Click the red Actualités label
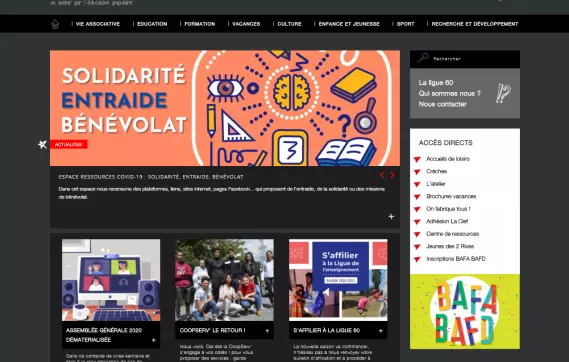This screenshot has width=569, height=362. 69,144
